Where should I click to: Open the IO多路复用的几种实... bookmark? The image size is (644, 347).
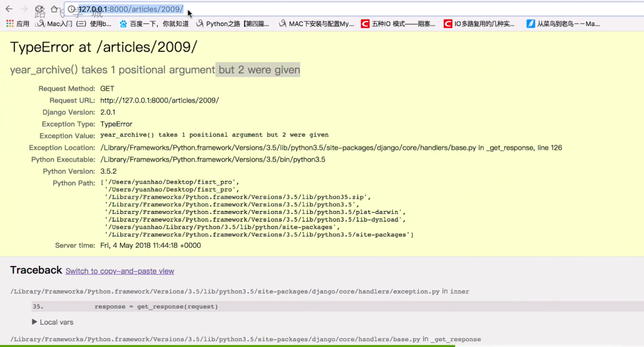[479, 24]
